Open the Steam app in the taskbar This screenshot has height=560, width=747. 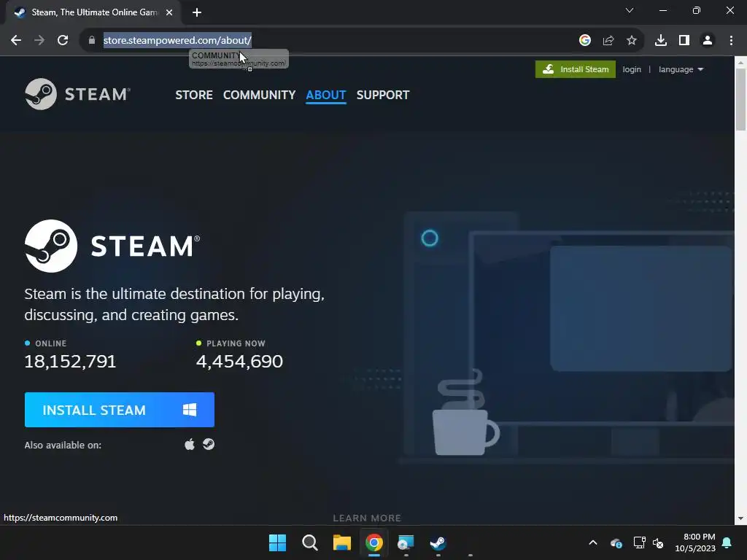click(x=438, y=542)
